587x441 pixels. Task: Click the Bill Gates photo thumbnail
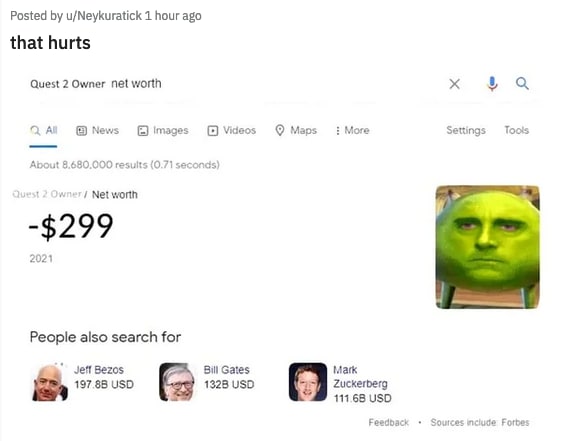177,382
